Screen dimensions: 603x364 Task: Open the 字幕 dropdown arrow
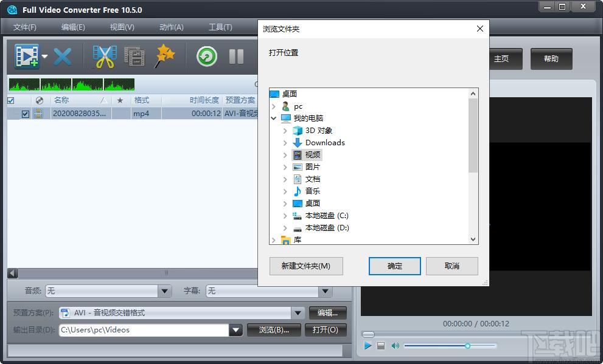[x=325, y=291]
